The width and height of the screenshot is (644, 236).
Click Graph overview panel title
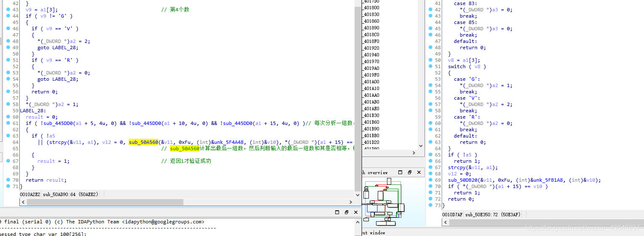coord(375,172)
